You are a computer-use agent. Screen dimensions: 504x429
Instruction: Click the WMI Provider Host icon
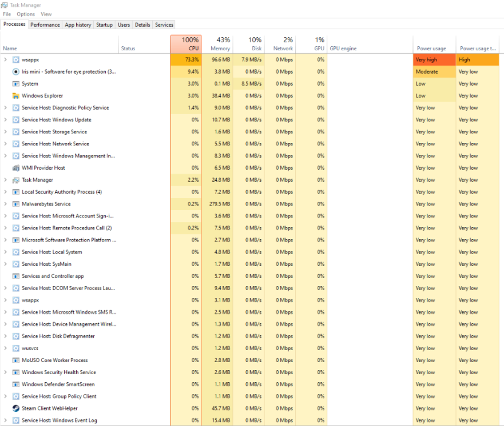pyautogui.click(x=16, y=168)
